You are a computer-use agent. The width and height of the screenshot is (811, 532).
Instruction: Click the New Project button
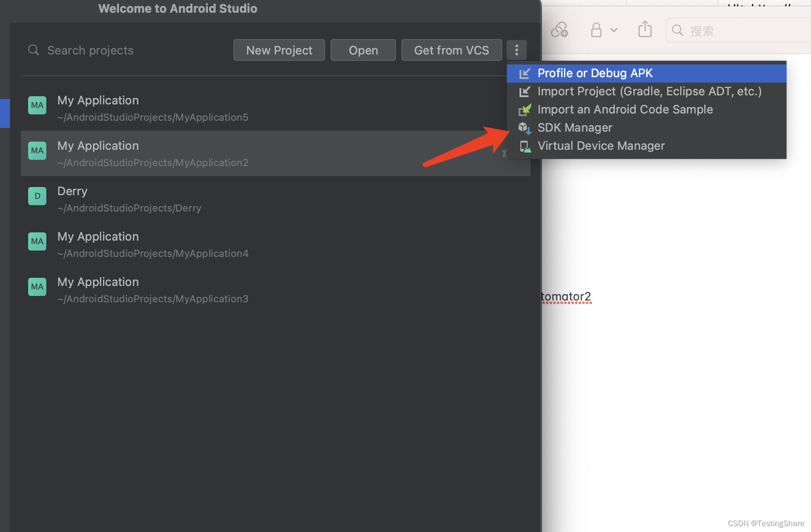(279, 50)
